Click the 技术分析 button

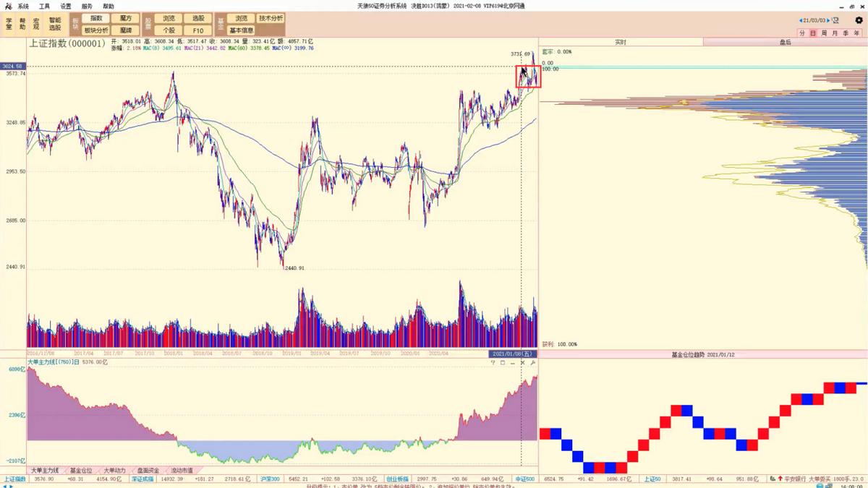coord(271,18)
